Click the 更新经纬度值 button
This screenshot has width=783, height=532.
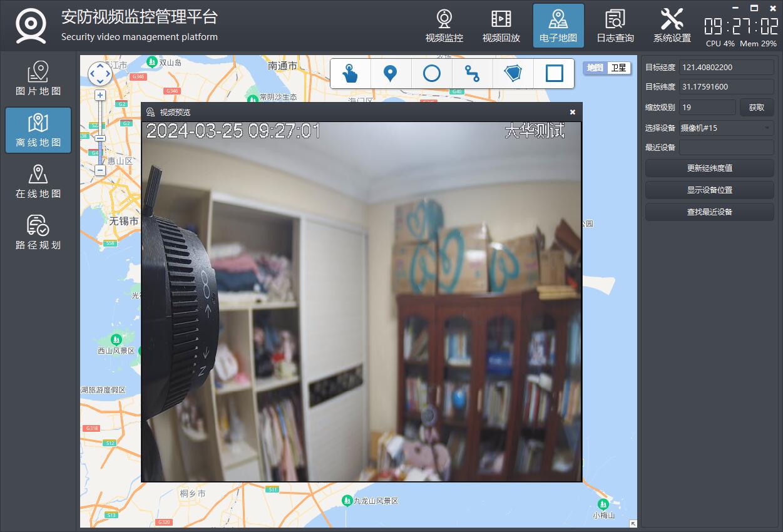(709, 168)
